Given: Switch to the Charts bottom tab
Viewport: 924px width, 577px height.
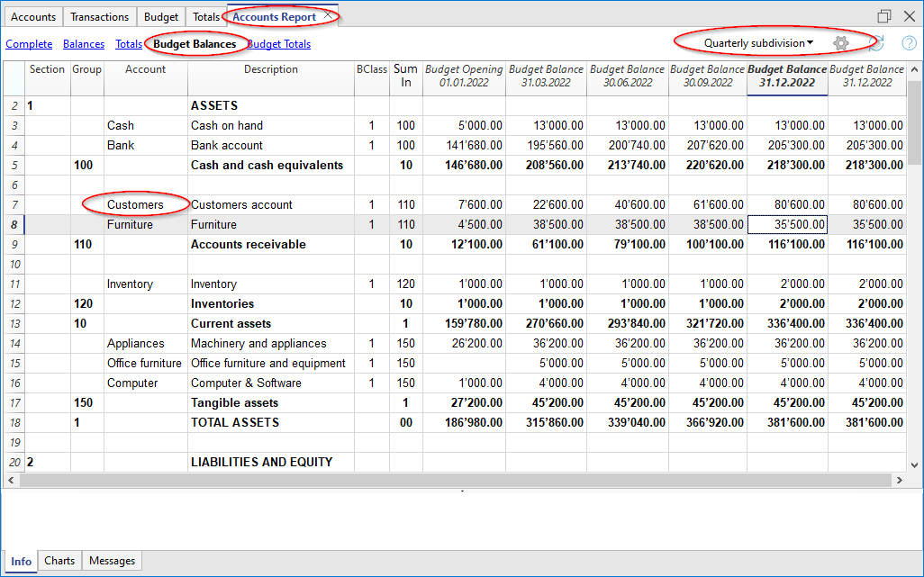Looking at the screenshot, I should point(59,561).
